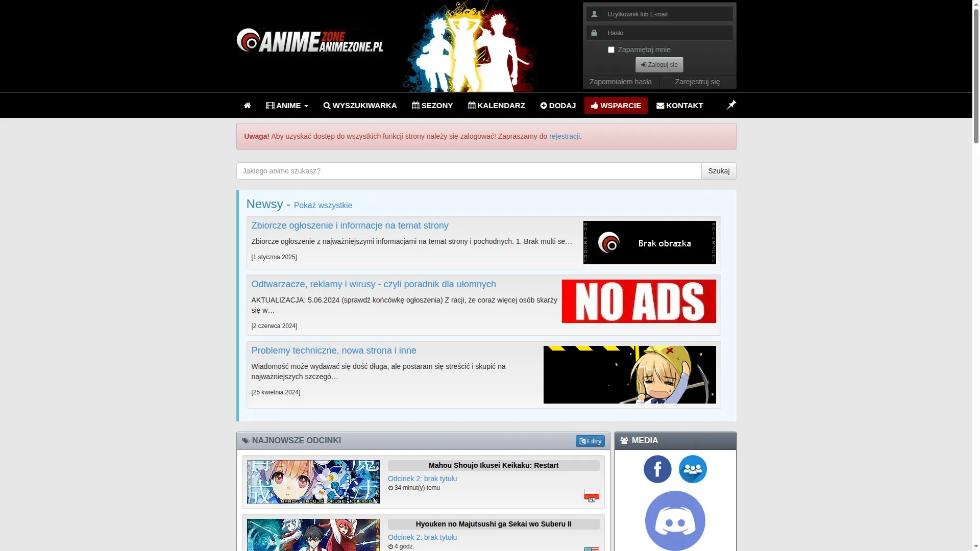Click the MEDIA panel heading
Screen dimensions: 980x551
coord(645,441)
